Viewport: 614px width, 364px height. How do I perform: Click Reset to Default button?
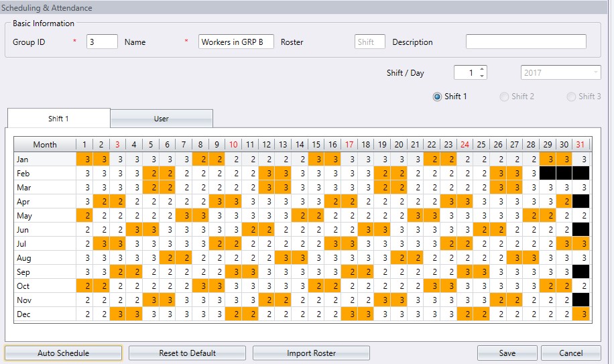pyautogui.click(x=187, y=353)
